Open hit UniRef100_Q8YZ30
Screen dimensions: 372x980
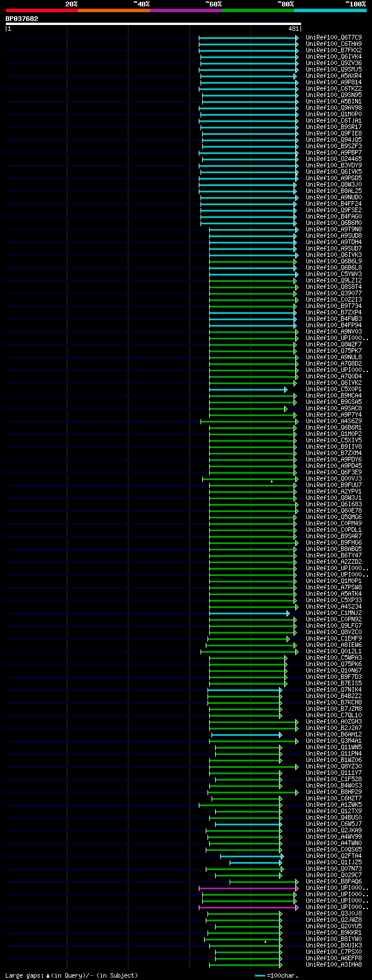tap(334, 766)
